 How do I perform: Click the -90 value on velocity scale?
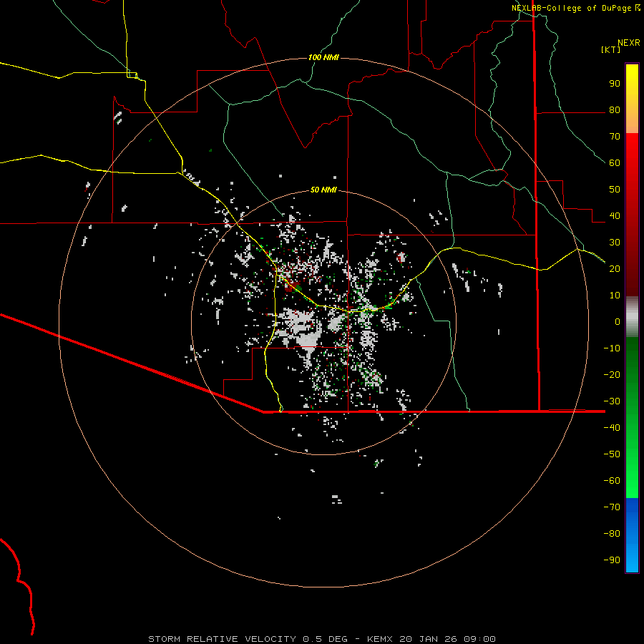(x=611, y=560)
